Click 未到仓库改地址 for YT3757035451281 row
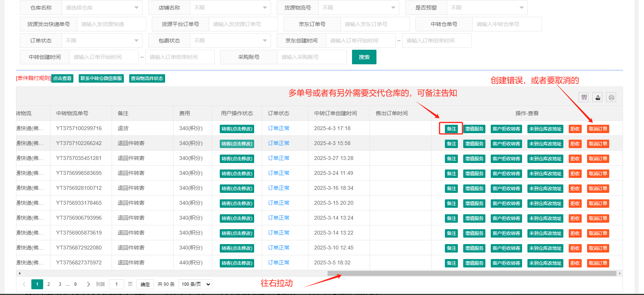This screenshot has width=644, height=295. pyautogui.click(x=545, y=159)
